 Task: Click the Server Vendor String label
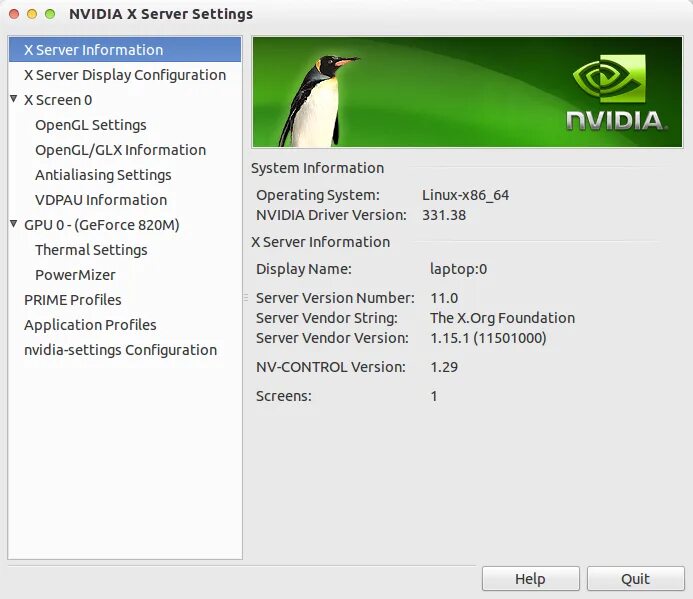point(327,318)
